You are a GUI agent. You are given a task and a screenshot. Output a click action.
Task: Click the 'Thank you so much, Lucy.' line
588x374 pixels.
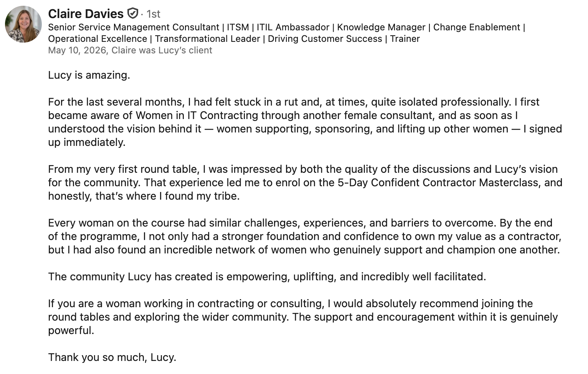(112, 357)
